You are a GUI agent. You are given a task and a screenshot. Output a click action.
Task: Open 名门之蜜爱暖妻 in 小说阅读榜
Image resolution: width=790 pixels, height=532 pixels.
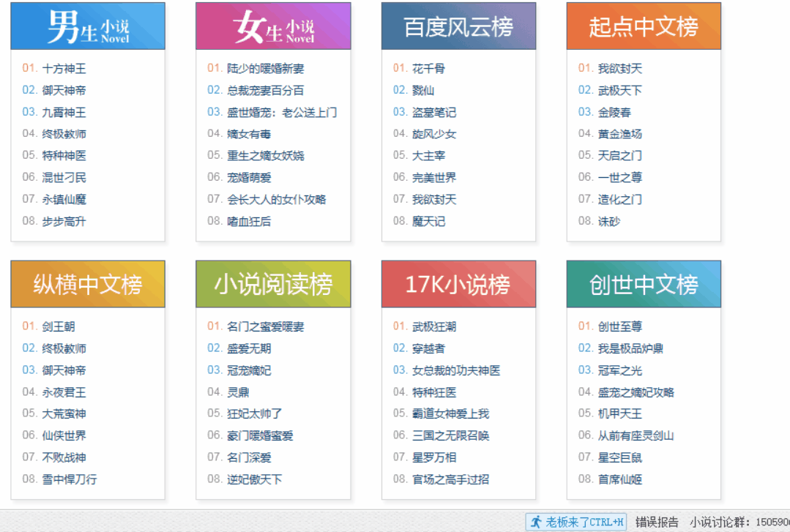265,326
